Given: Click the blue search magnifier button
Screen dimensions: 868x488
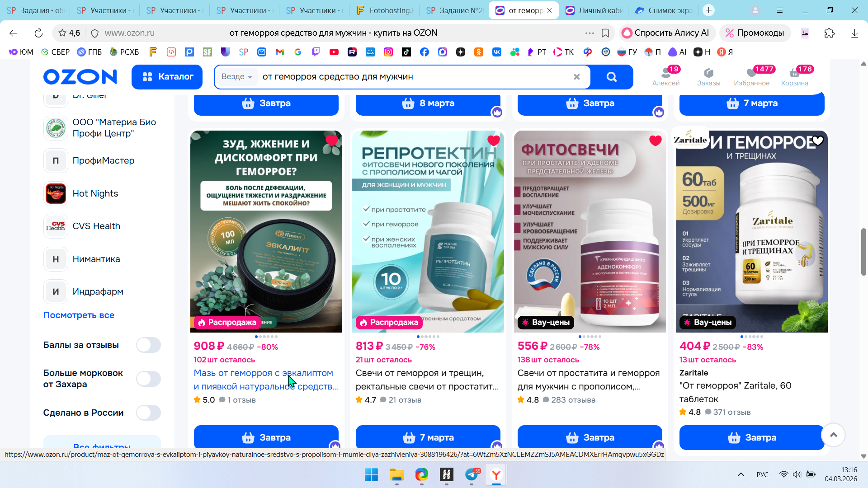Looking at the screenshot, I should coord(611,77).
